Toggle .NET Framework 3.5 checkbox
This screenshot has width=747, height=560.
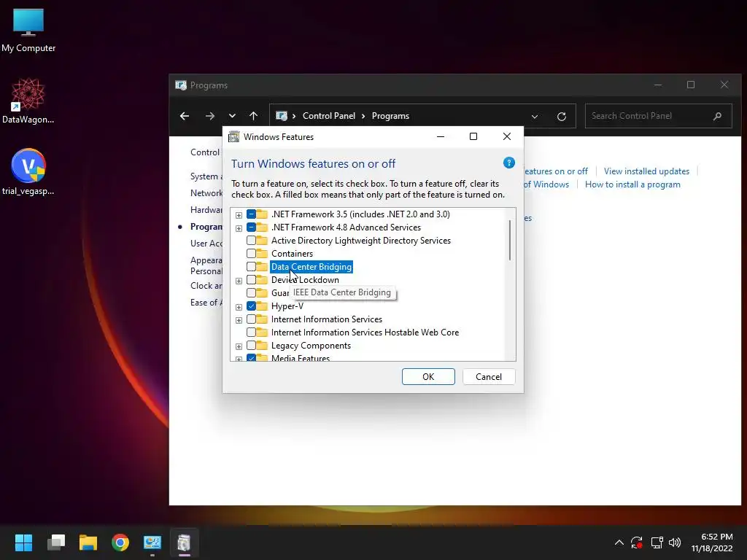coord(251,214)
